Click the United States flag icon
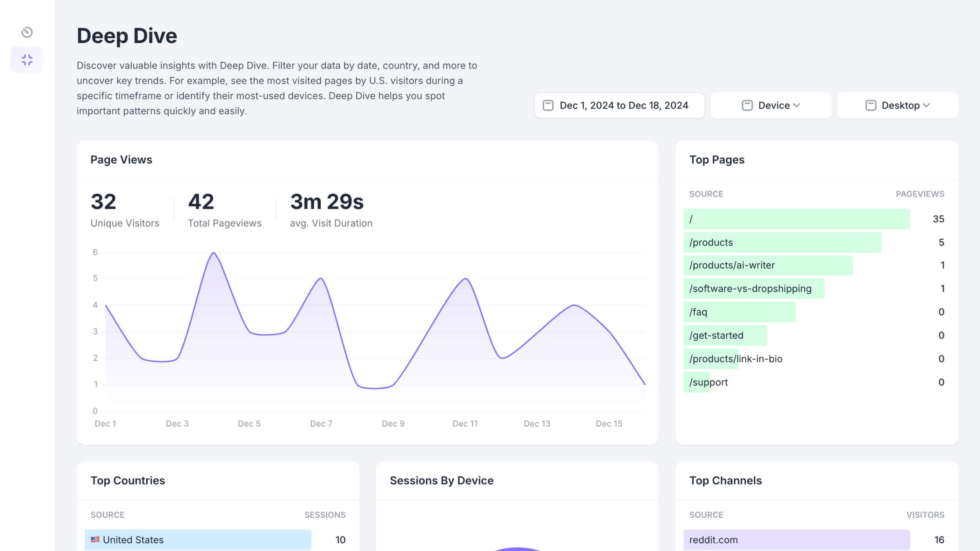This screenshot has height=551, width=980. tap(95, 539)
